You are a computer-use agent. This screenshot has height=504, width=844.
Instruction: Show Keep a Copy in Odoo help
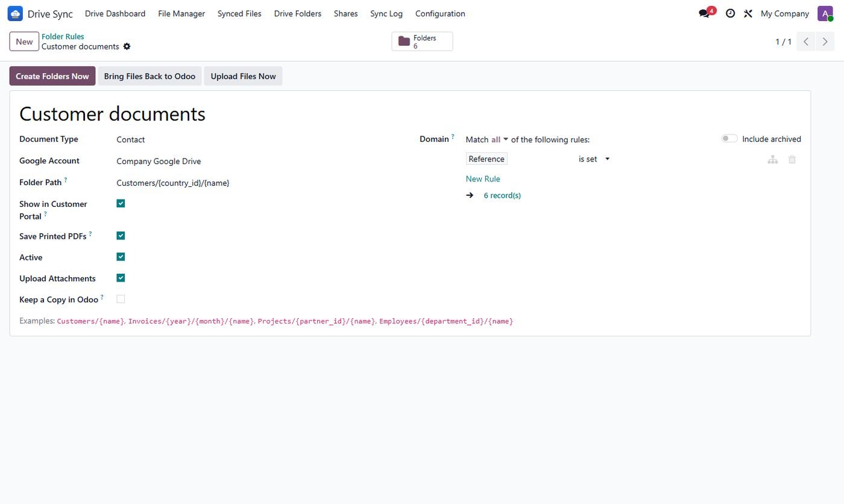(x=102, y=297)
